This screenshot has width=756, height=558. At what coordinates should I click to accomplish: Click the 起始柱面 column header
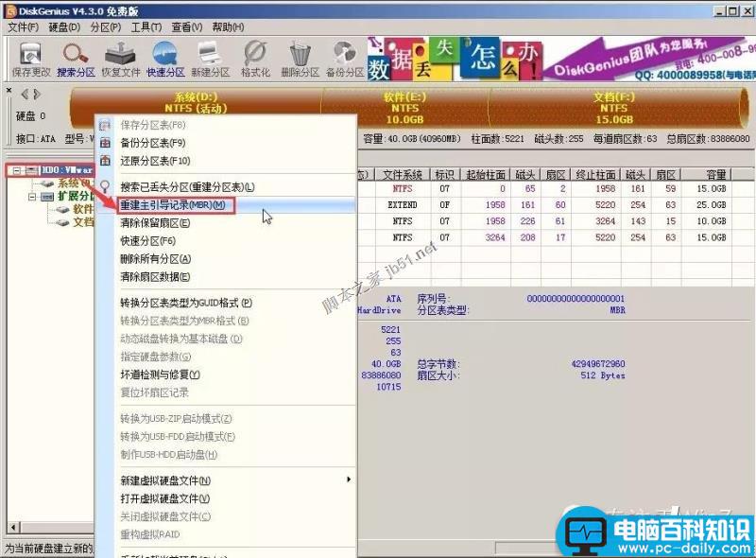pyautogui.click(x=486, y=175)
